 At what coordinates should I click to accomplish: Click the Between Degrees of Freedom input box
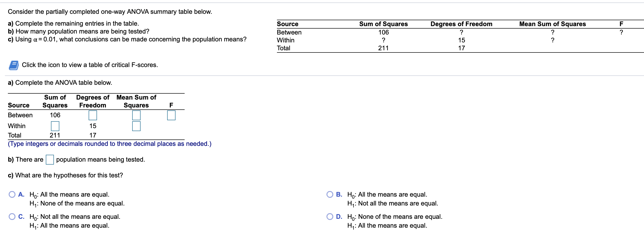point(93,115)
